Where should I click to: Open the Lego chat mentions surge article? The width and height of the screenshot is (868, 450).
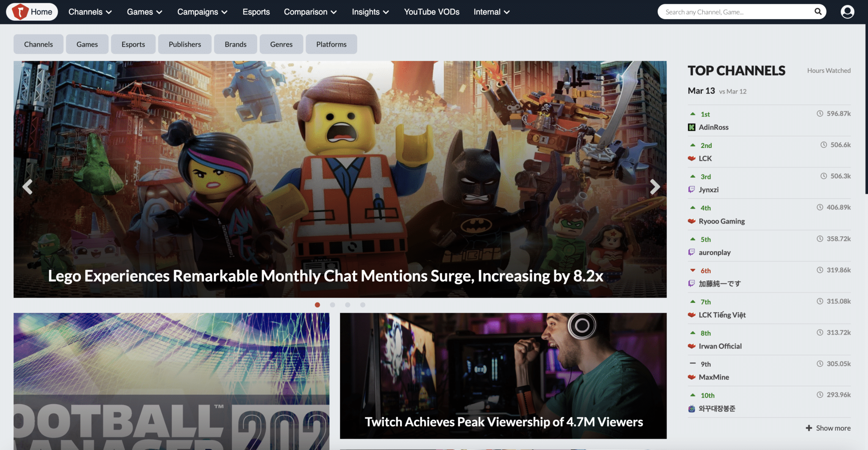325,276
